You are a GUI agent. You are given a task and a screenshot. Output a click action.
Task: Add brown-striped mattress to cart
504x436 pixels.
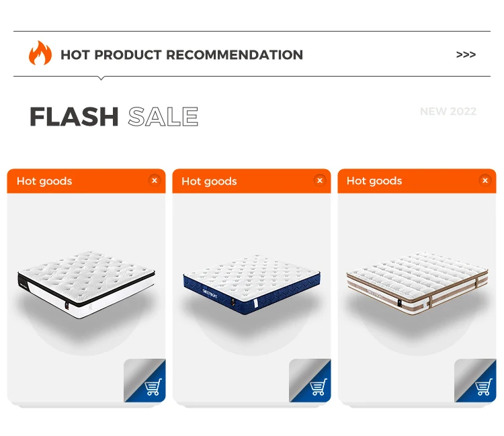coord(483,387)
